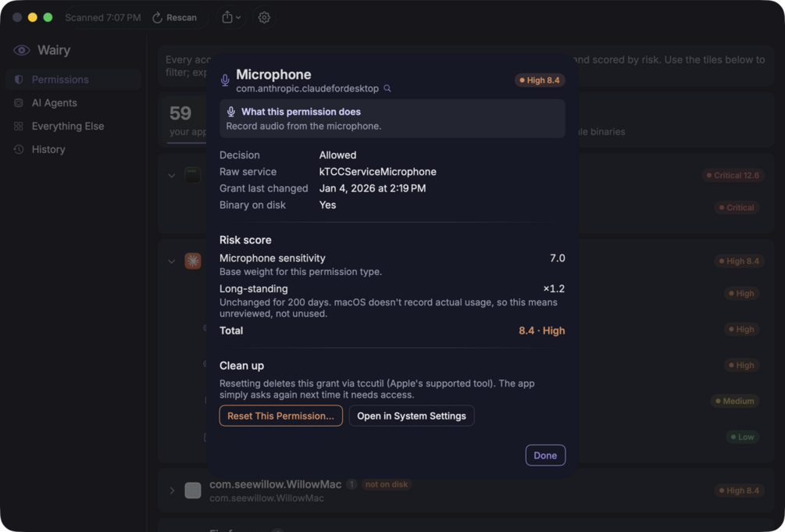Click the Scanned 7:07 PM status text
Viewport: 785px width, 532px height.
[x=102, y=17]
